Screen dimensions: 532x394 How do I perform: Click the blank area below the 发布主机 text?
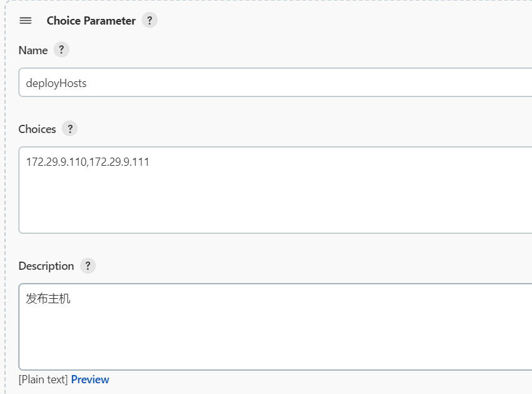(x=275, y=338)
